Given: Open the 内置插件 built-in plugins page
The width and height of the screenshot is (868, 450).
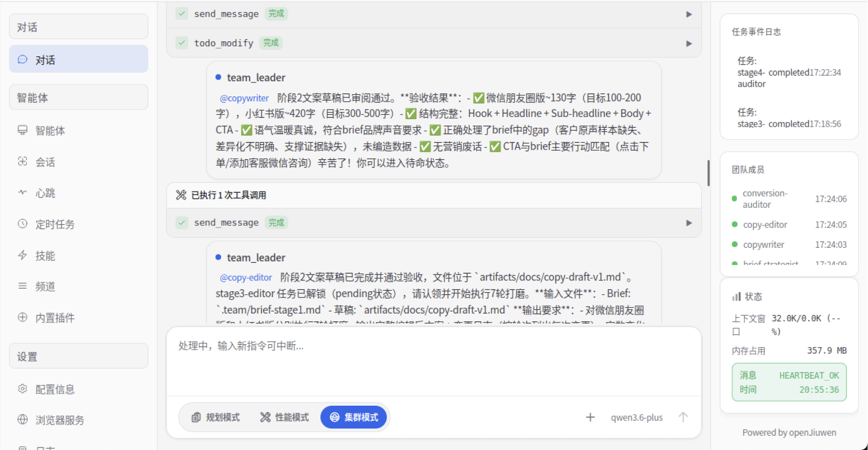Looking at the screenshot, I should [79, 317].
